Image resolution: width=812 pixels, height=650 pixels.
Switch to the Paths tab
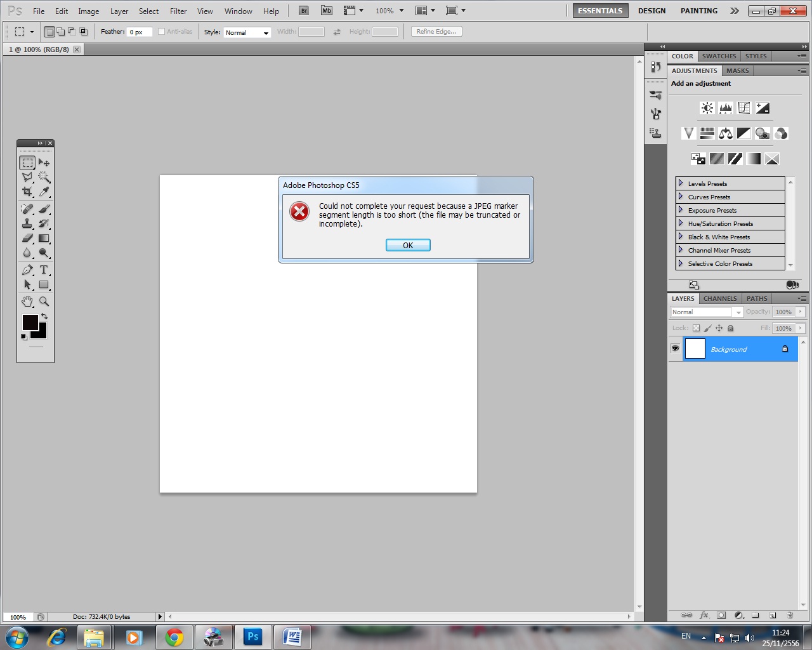pos(757,298)
